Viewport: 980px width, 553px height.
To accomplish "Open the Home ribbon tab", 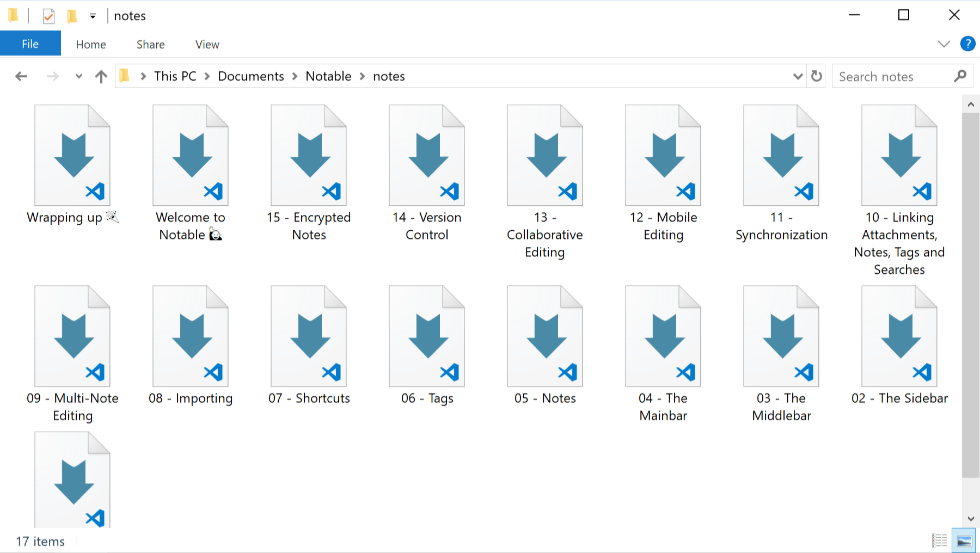I will point(91,44).
